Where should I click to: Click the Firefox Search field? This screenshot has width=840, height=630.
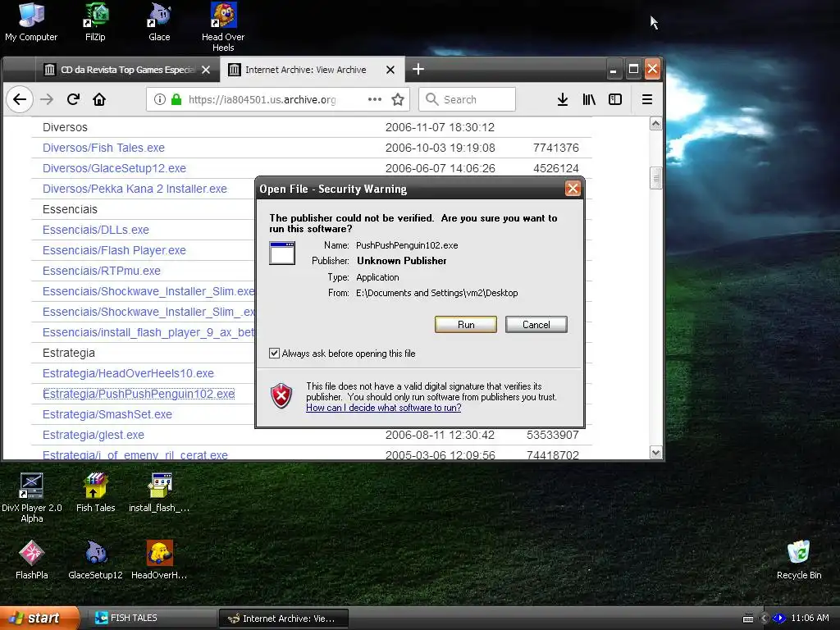(x=467, y=99)
